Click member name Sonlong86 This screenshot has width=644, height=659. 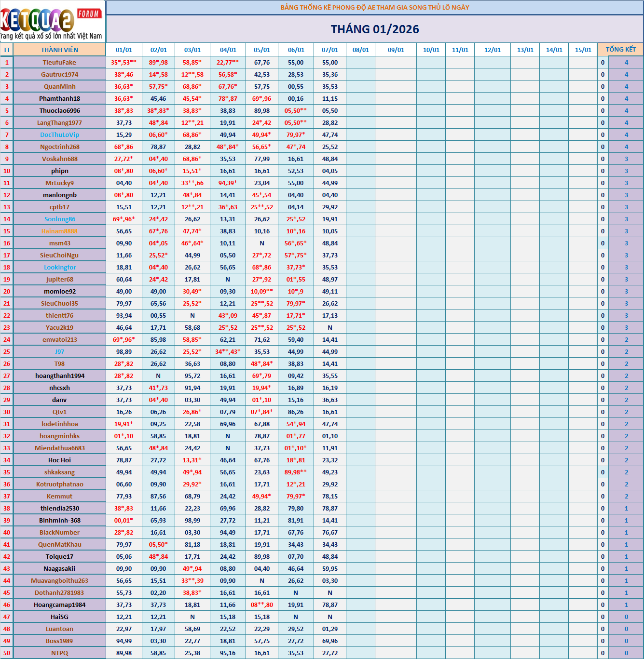tap(60, 219)
